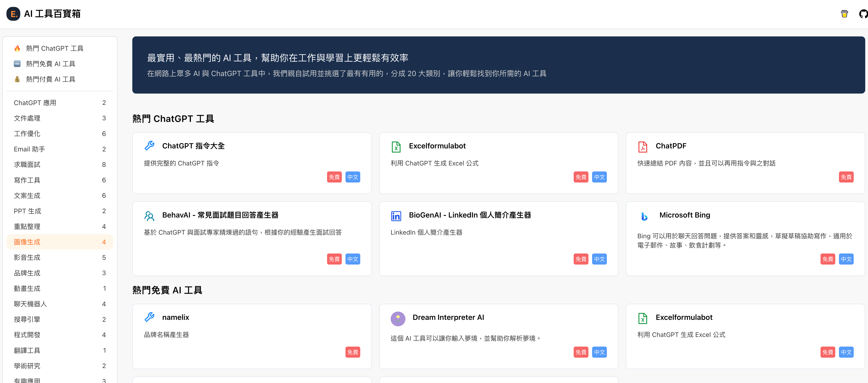Select PPT 生成 category

pyautogui.click(x=60, y=211)
